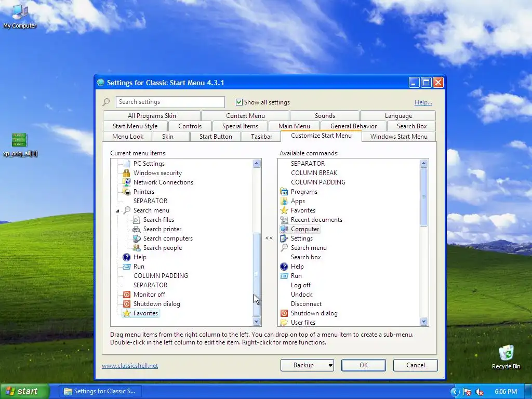
Task: Select the Log off command
Action: click(x=301, y=285)
